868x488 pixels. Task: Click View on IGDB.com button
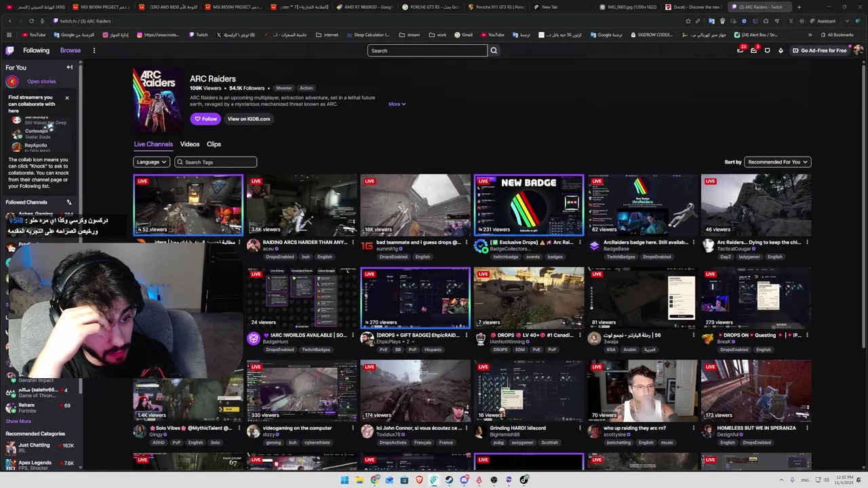(249, 119)
